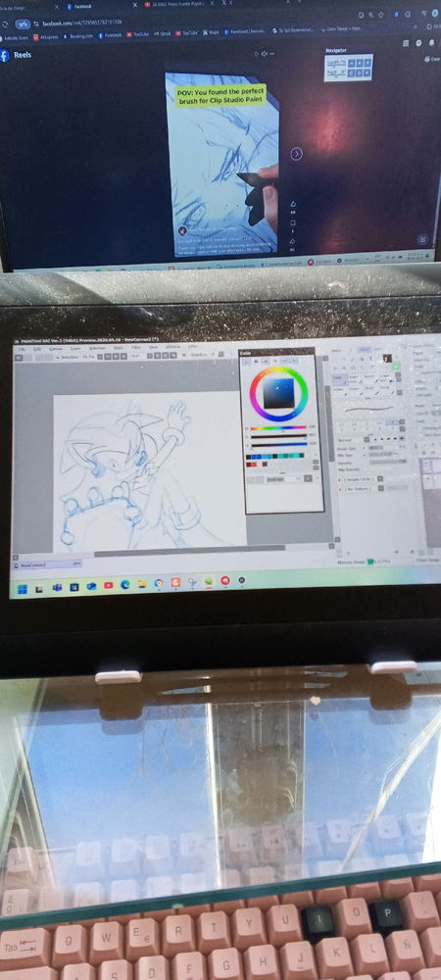Open the Booking.com bookmark
Image resolution: width=441 pixels, height=980 pixels.
click(78, 36)
